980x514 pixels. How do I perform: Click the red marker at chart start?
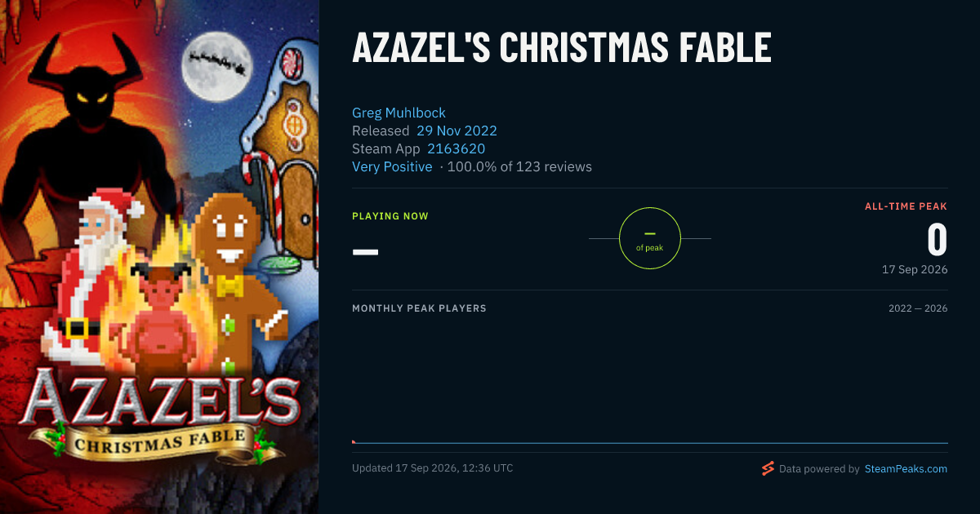354,441
